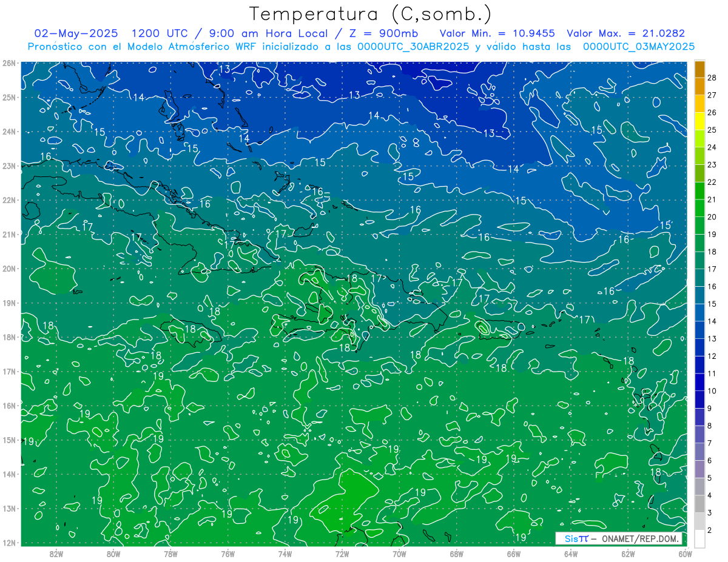Click the color legend value '11'
The height and width of the screenshot is (562, 728).
coord(712,373)
